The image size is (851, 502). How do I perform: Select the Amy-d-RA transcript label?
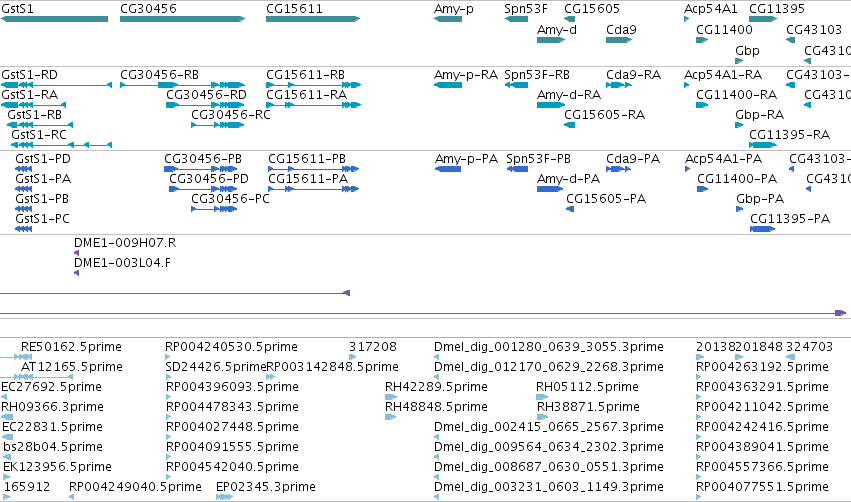click(x=569, y=95)
